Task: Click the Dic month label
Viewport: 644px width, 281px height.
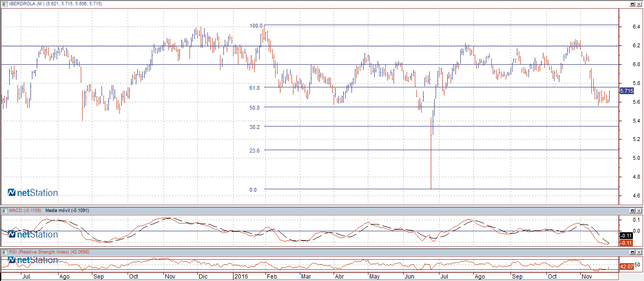Action: tap(203, 277)
